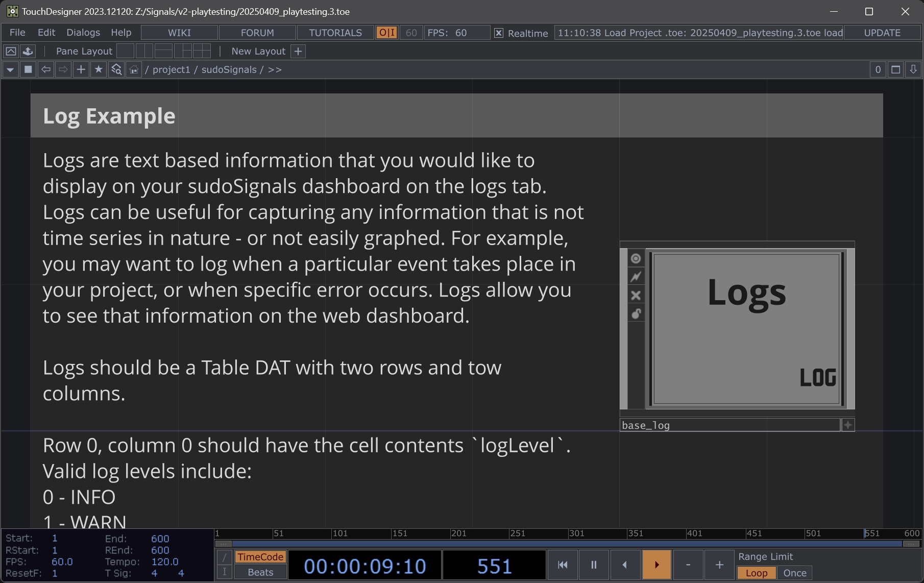
Task: Toggle base_log viewer active flag
Action: coord(636,259)
